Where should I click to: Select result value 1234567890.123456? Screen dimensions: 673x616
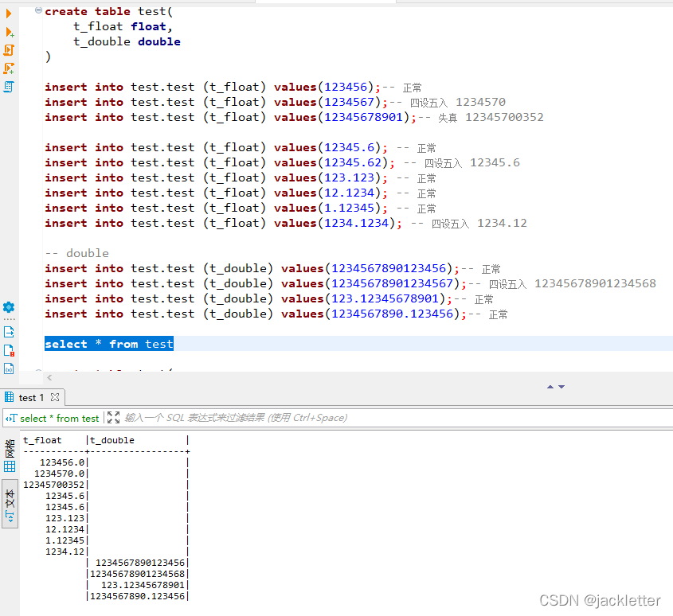137,596
